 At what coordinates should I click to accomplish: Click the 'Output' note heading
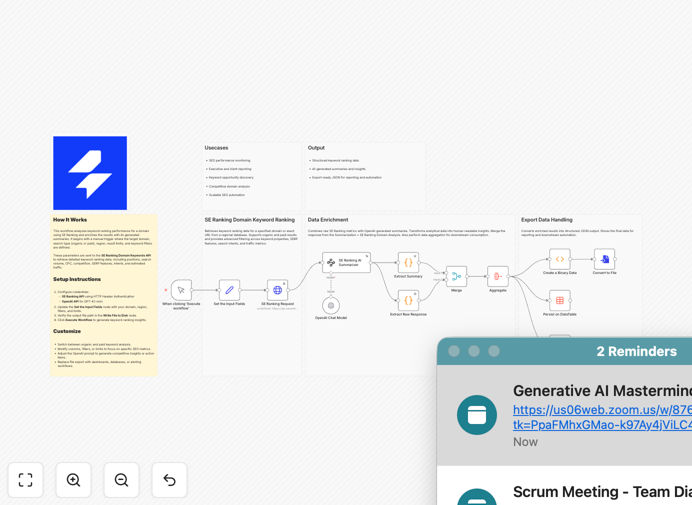pos(316,148)
